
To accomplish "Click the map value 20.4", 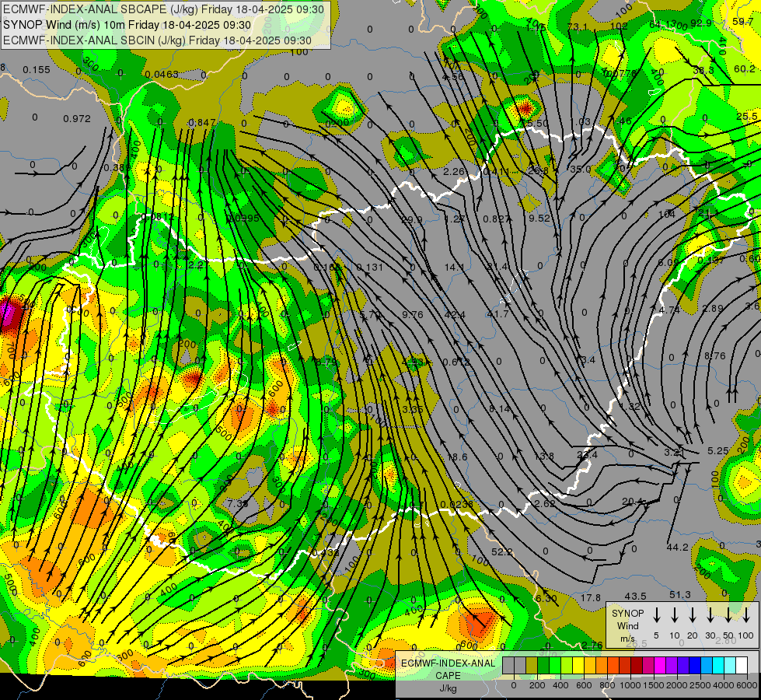I will (633, 502).
